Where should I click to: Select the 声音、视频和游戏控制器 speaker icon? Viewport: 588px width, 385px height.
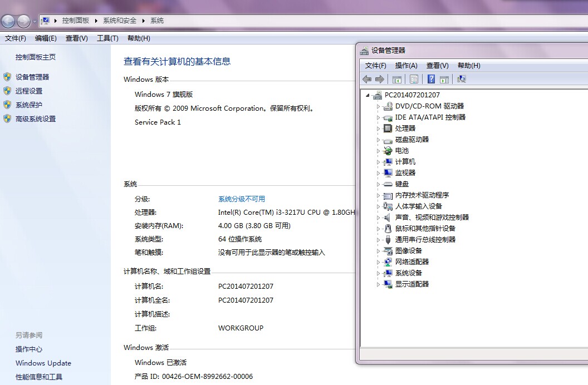click(x=388, y=218)
